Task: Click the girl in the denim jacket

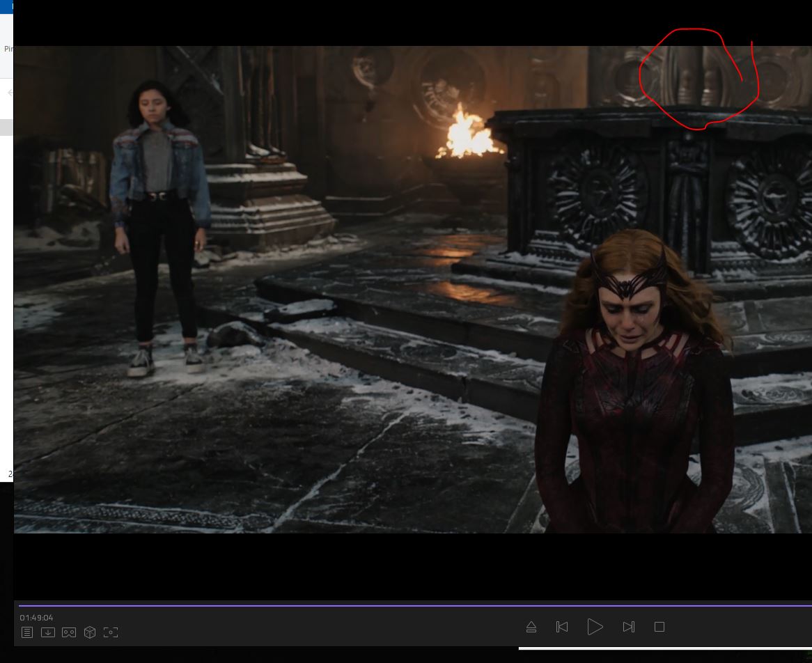Action: [x=159, y=230]
